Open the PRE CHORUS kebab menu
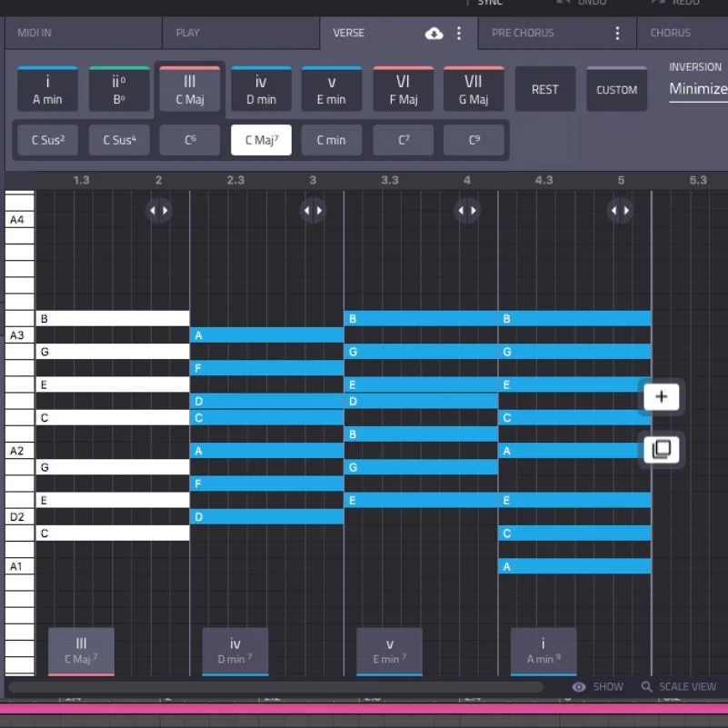This screenshot has height=728, width=728. tap(619, 33)
